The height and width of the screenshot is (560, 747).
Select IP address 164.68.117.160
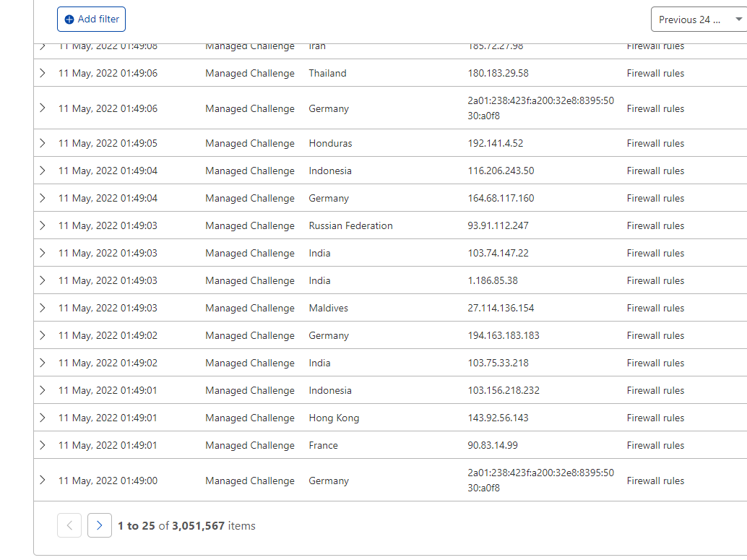501,198
